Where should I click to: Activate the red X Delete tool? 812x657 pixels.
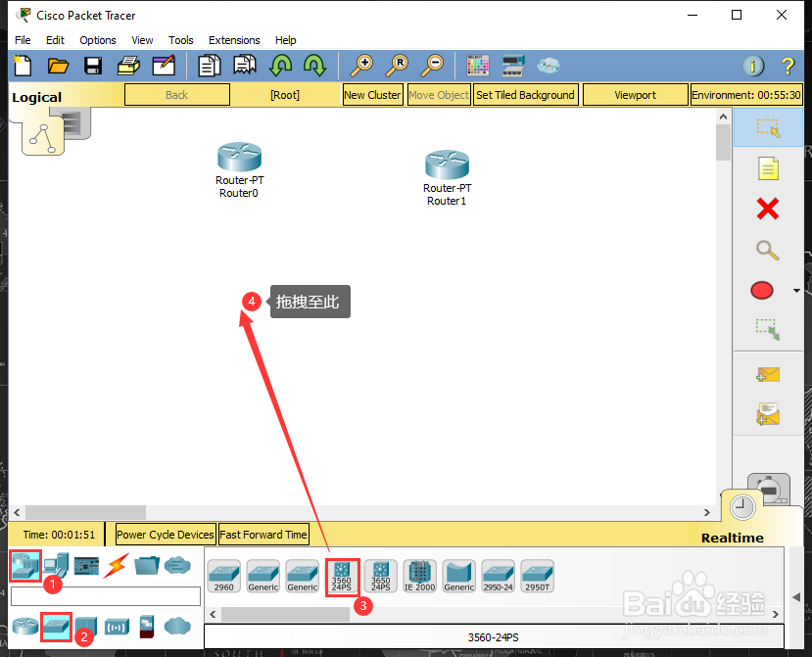768,210
